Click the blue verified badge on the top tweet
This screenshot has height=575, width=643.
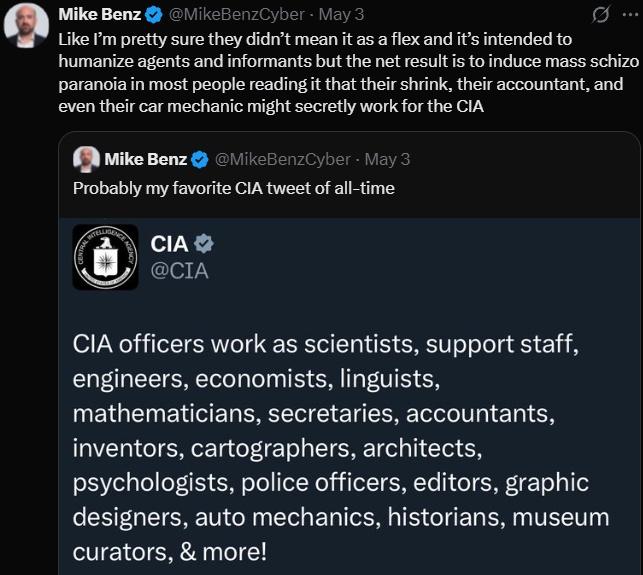155,15
